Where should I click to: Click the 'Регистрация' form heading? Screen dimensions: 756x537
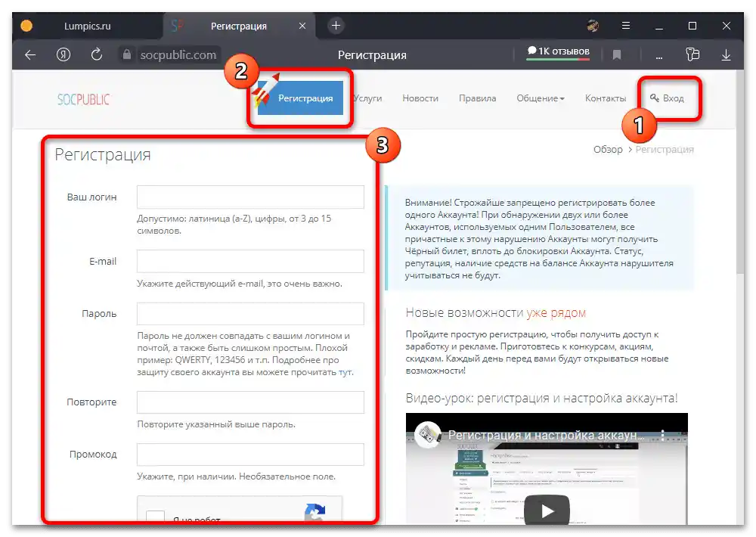pos(103,155)
